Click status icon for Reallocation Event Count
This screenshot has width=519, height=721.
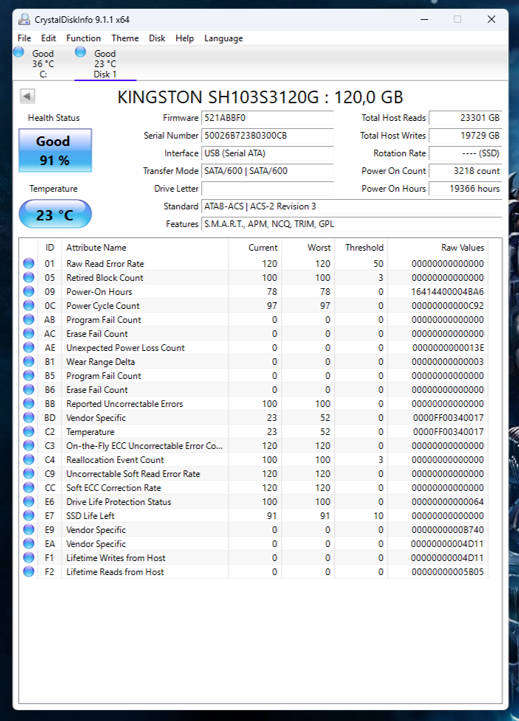(29, 460)
